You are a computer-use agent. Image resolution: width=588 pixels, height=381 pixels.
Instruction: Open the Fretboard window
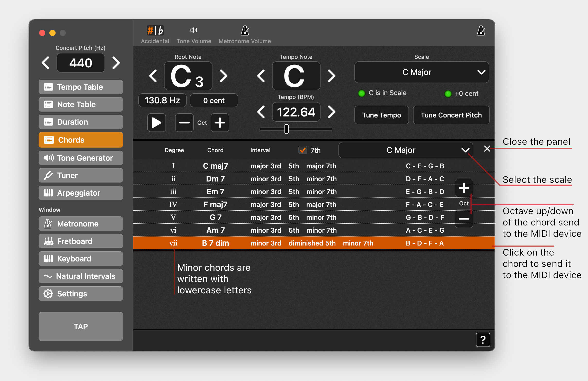(x=81, y=241)
